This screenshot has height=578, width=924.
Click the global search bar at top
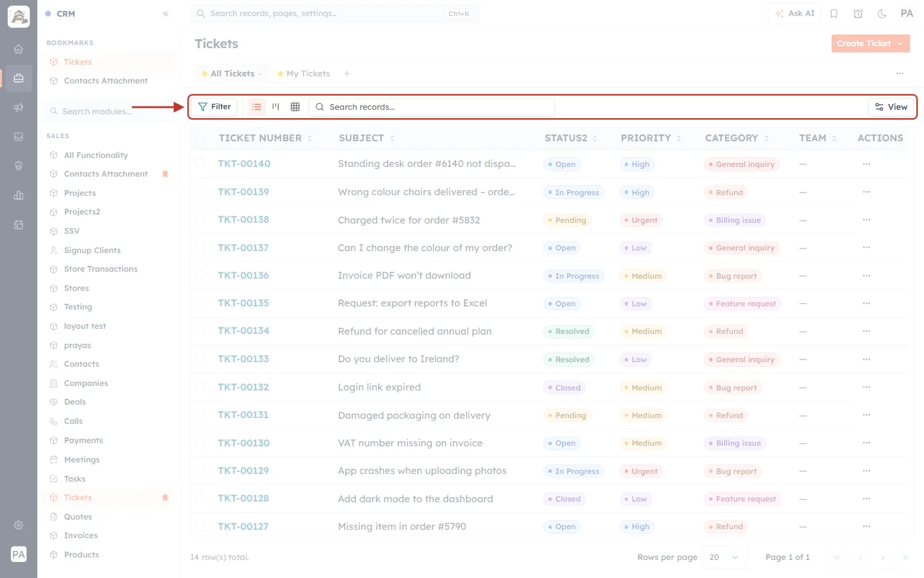334,13
